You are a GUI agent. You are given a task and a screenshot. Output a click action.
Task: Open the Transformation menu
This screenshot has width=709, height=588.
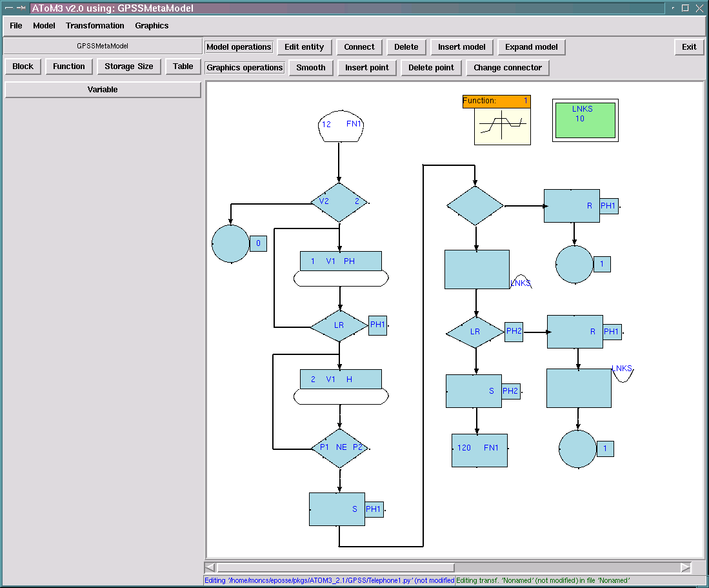(x=95, y=26)
